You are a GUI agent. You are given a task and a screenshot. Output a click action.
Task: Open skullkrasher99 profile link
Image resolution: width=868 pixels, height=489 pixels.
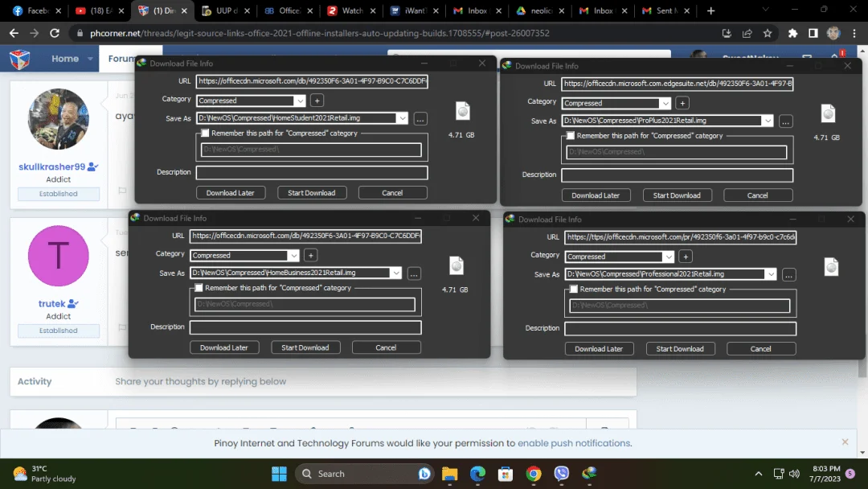pos(52,166)
